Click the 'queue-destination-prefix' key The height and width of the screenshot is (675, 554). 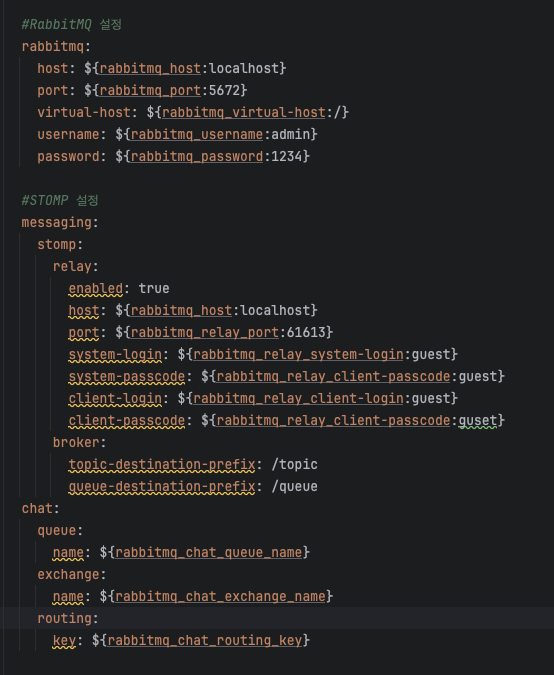(x=162, y=486)
